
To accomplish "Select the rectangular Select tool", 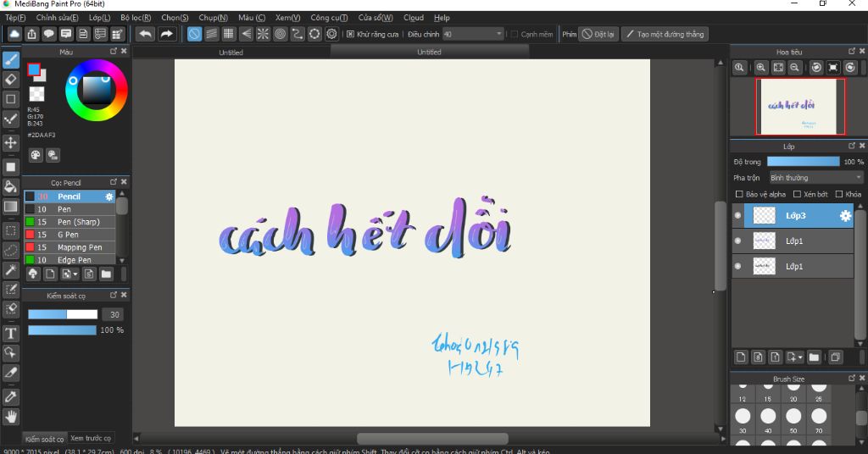I will point(10,230).
